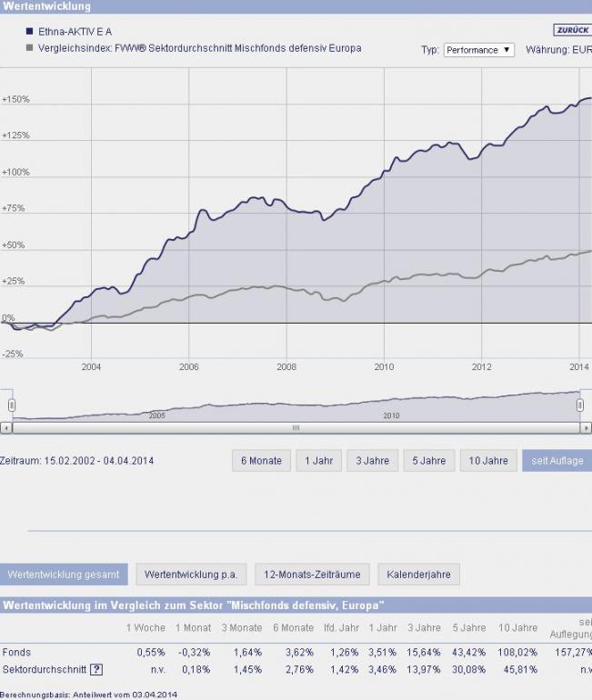592x700 pixels.
Task: Grab the left handle of the time range selector
Action: (x=12, y=405)
